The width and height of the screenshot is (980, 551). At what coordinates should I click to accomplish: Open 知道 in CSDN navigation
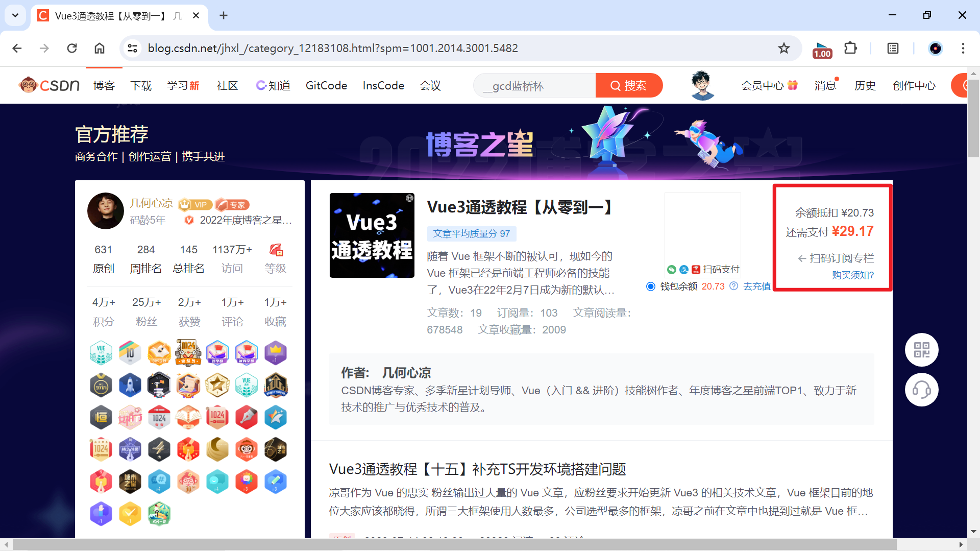tap(274, 86)
